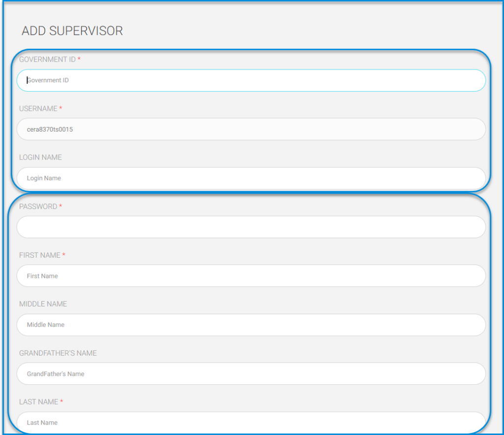Click the LAST NAME label text

(x=38, y=402)
